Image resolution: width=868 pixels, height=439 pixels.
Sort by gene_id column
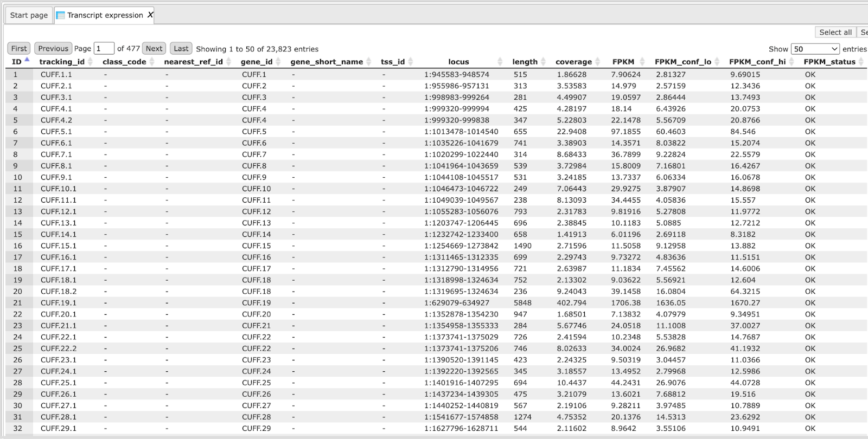click(257, 62)
